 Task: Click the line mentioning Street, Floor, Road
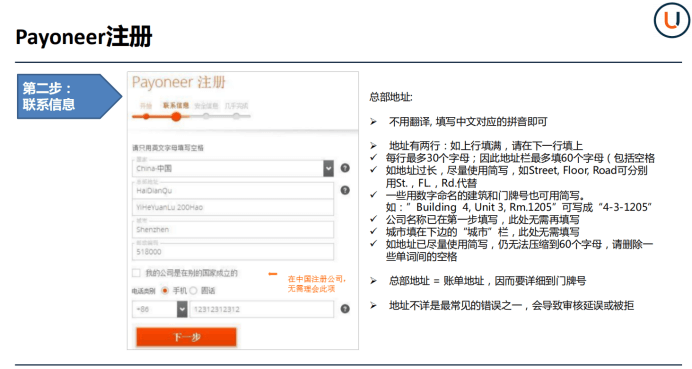[x=516, y=177]
